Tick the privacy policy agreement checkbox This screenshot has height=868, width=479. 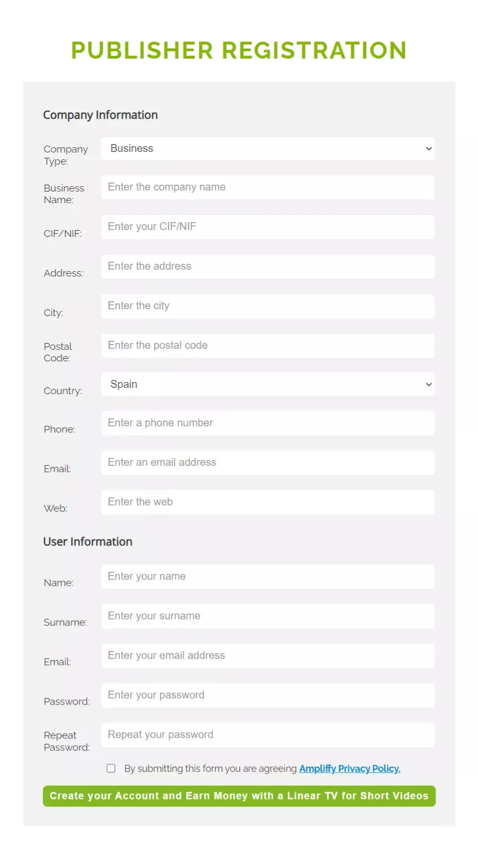111,768
